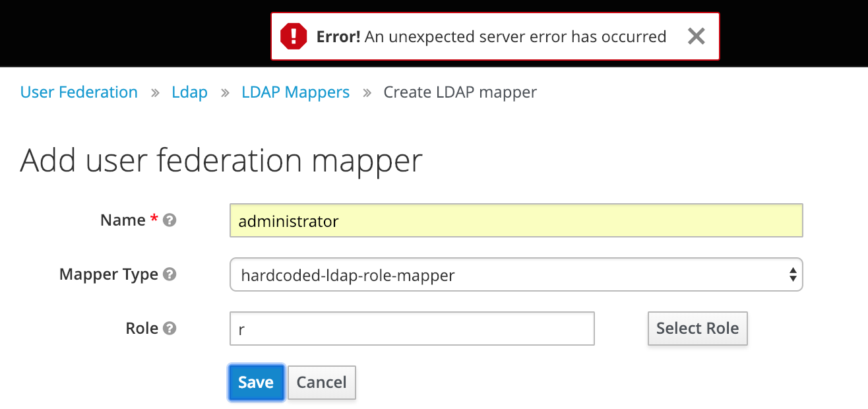Click the Name field label
This screenshot has width=868, height=409.
(123, 220)
